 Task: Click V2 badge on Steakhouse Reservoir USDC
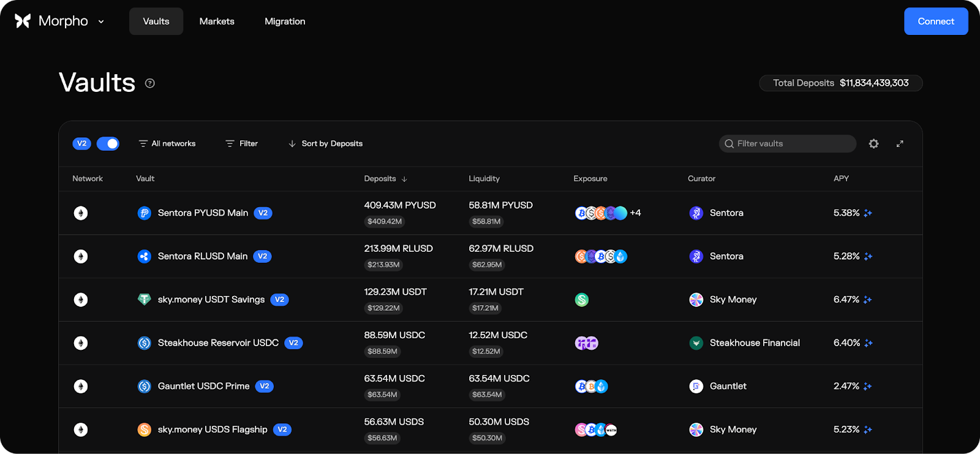(293, 343)
